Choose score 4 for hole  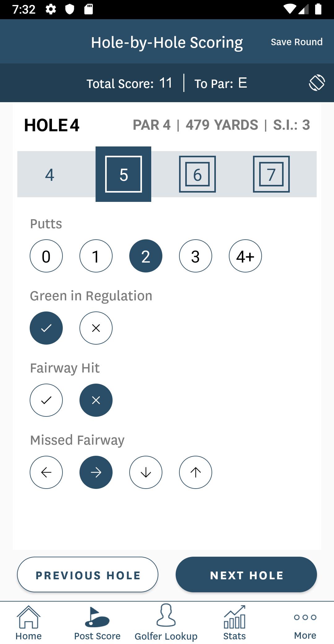49,174
